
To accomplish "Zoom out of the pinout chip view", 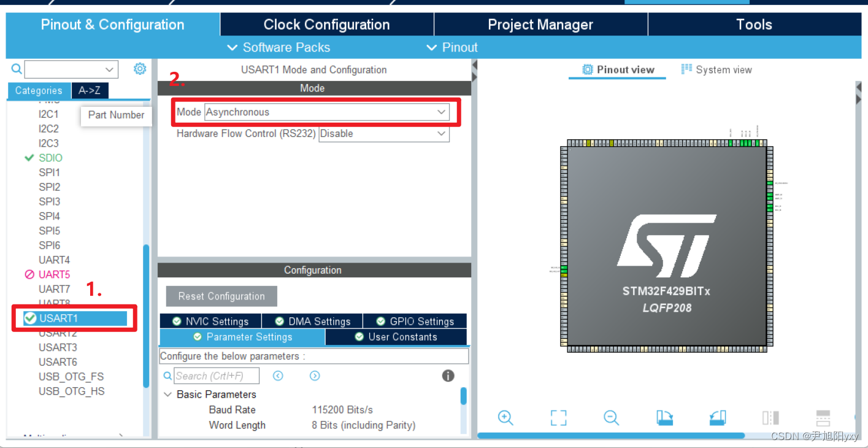I will point(611,418).
